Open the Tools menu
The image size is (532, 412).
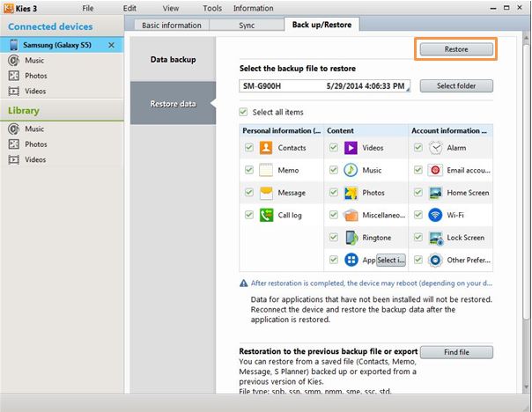pos(212,8)
